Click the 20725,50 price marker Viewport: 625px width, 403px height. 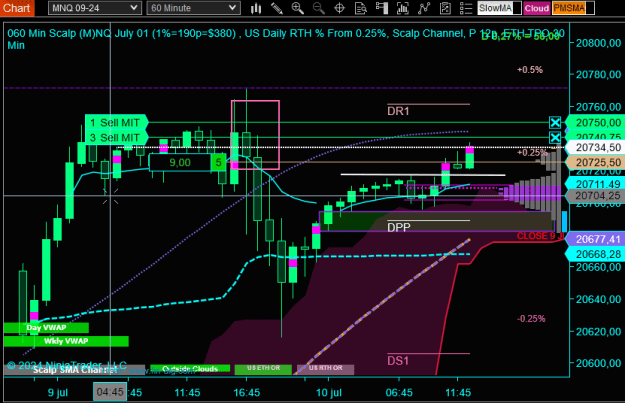coord(596,163)
